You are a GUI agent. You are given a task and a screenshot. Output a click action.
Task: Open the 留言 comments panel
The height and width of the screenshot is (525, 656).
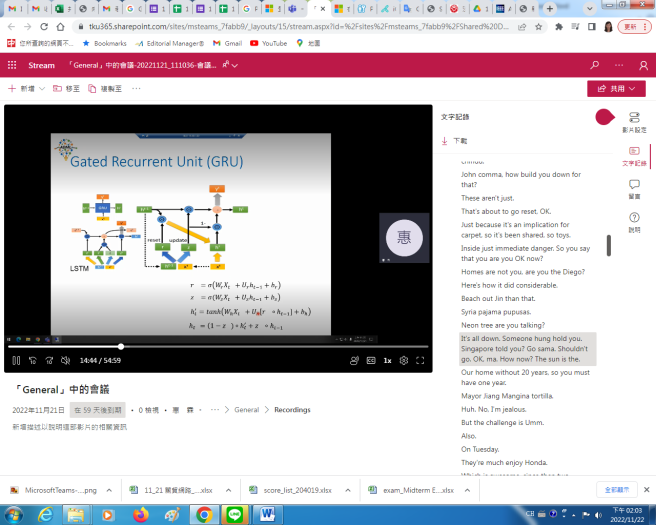point(634,189)
